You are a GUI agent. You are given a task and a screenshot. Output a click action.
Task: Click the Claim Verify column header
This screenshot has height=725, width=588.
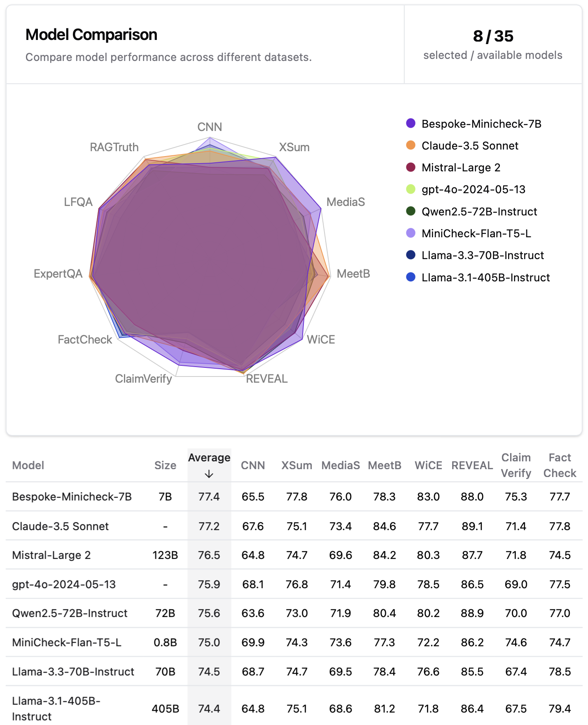coord(516,465)
